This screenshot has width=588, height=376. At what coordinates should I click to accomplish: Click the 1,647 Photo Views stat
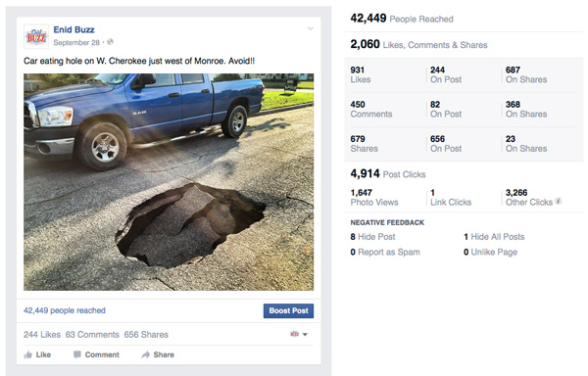pyautogui.click(x=374, y=198)
